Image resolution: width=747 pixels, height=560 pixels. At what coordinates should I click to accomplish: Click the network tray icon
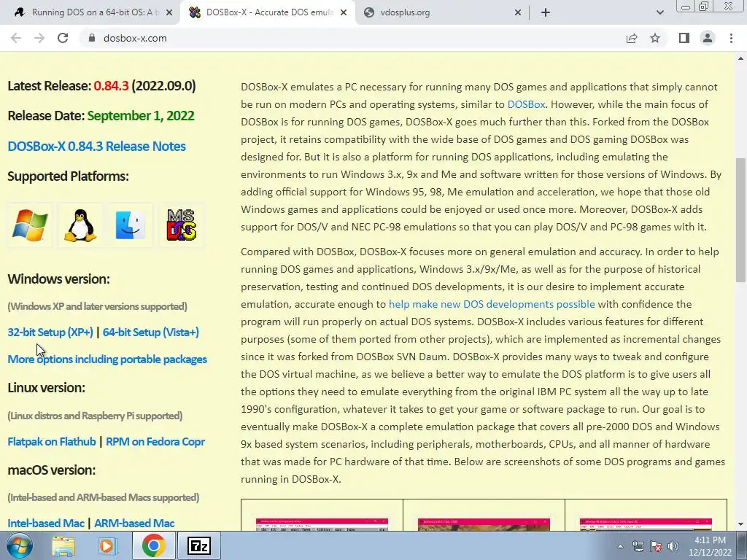638,546
